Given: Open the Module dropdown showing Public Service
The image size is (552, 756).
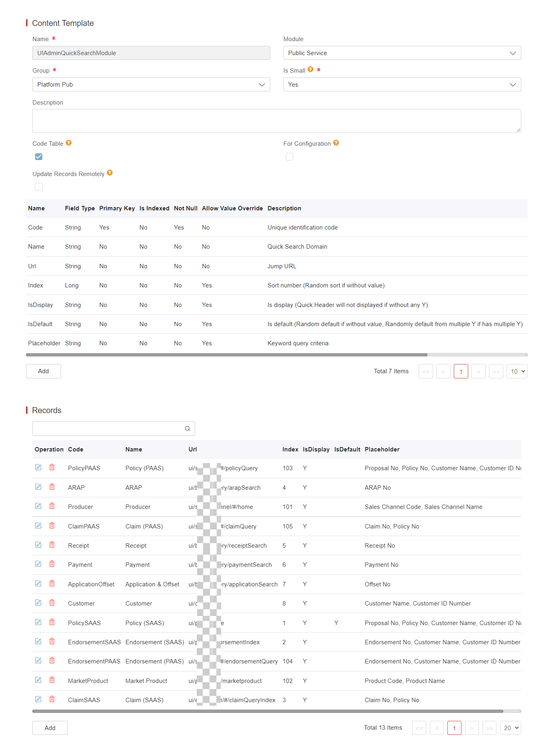Looking at the screenshot, I should point(402,53).
